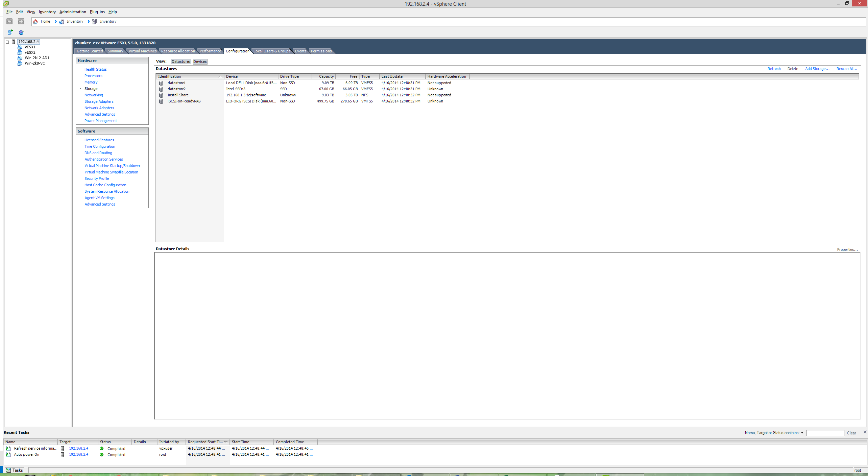
Task: Click the New Virtual Machine toolbar icon
Action: [x=10, y=32]
